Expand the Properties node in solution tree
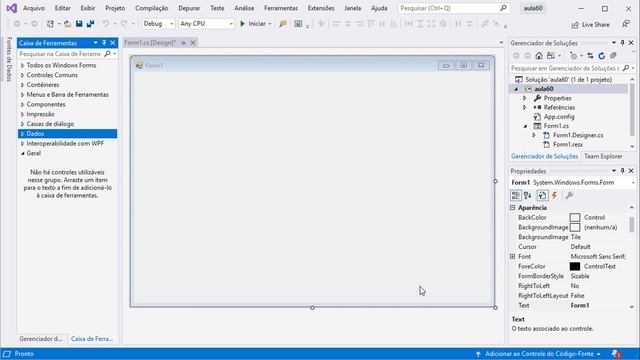The image size is (640, 360). (x=525, y=98)
